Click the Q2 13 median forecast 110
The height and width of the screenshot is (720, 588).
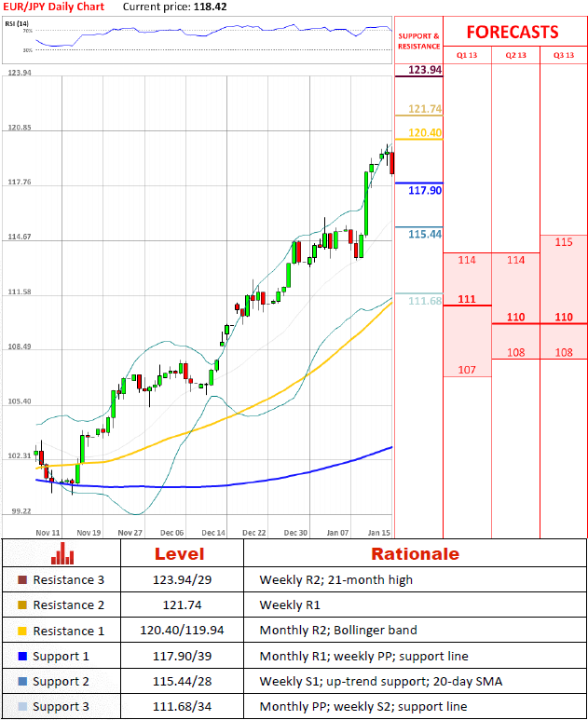click(x=516, y=317)
